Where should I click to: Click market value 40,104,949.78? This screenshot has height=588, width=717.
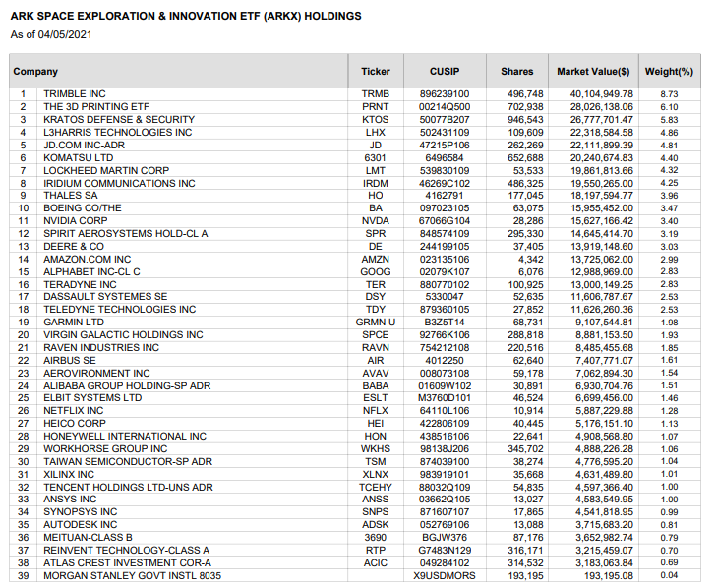click(x=601, y=94)
